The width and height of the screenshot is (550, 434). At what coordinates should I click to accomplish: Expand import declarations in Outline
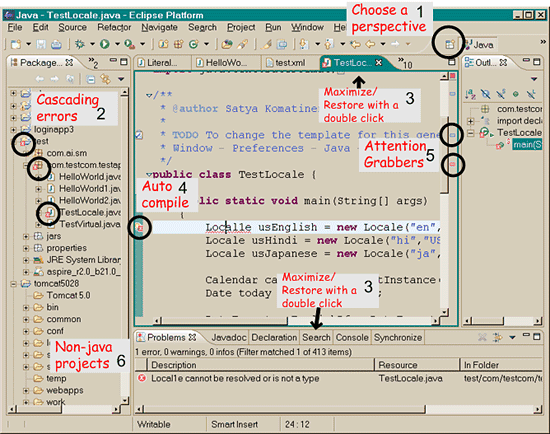[x=470, y=121]
